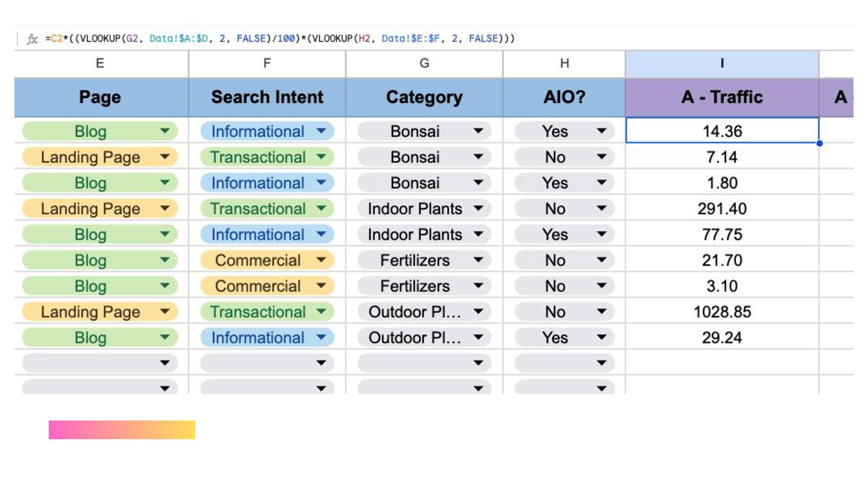
Task: Expand first Informational search intent dropdown
Action: coord(321,131)
